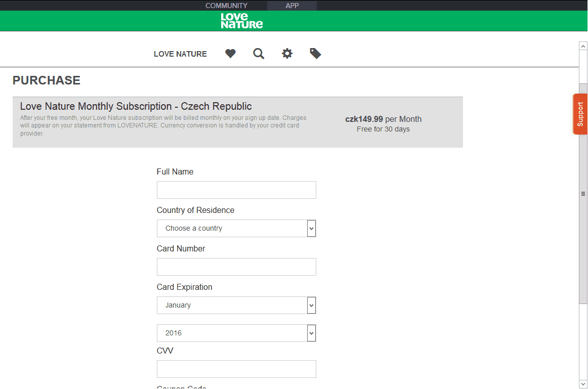Click the price tag icon
588x389 pixels.
click(315, 54)
